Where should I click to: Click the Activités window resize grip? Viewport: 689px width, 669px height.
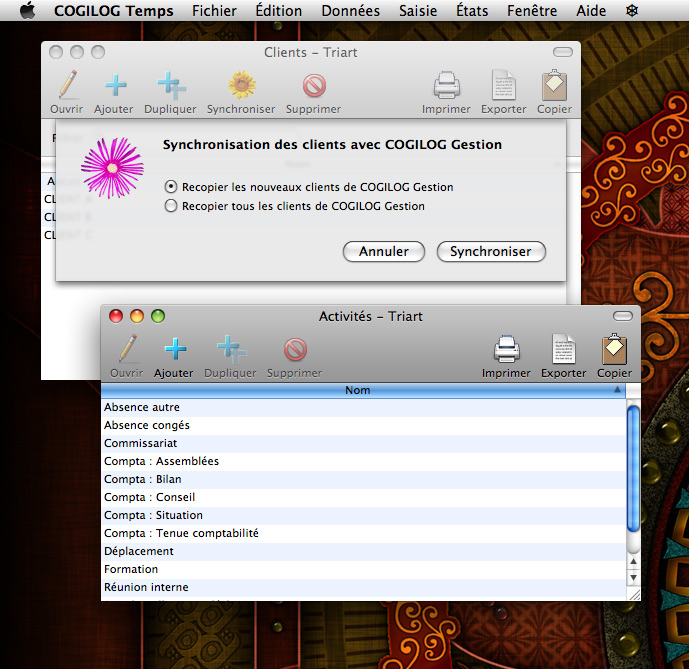coord(634,594)
